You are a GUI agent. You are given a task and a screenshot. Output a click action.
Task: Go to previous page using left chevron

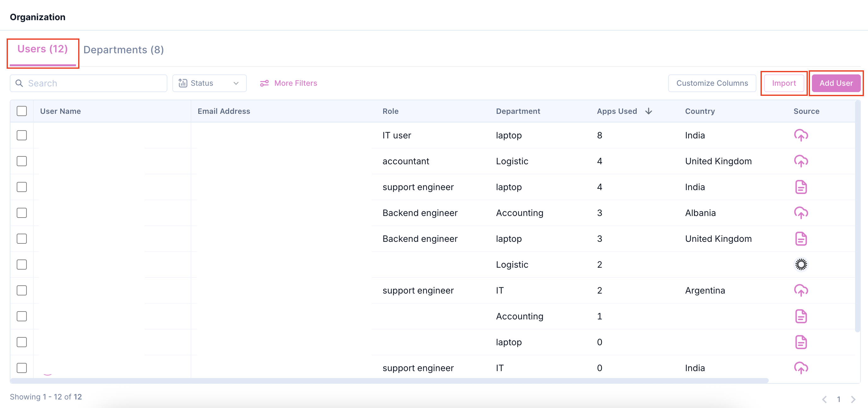tap(824, 399)
